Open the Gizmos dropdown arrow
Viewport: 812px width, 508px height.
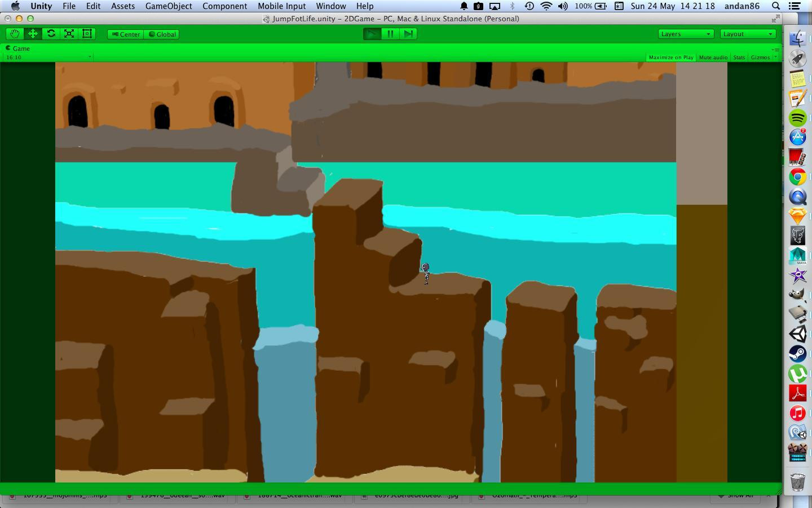[x=775, y=57]
